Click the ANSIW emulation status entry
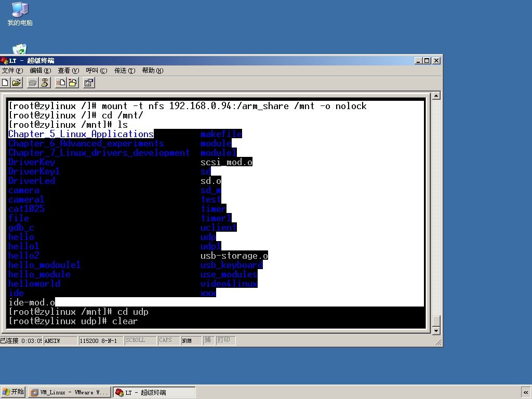 click(60, 341)
